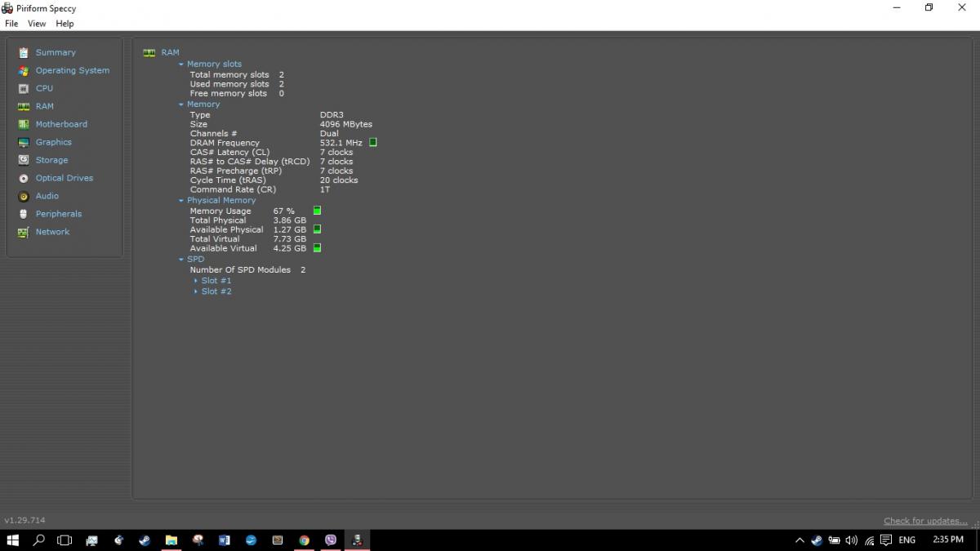
Task: Collapse the Physical Memory section
Action: (x=181, y=200)
